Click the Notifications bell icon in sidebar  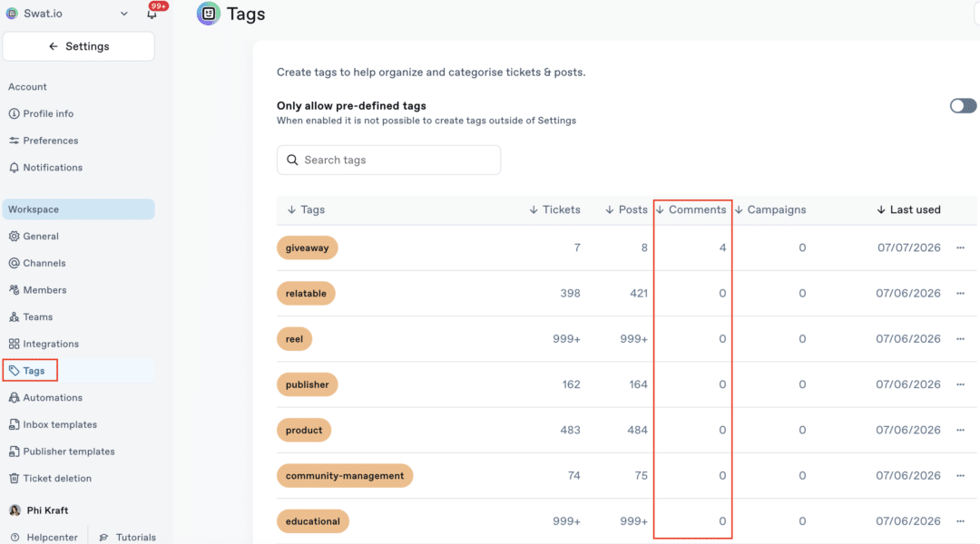coord(14,168)
